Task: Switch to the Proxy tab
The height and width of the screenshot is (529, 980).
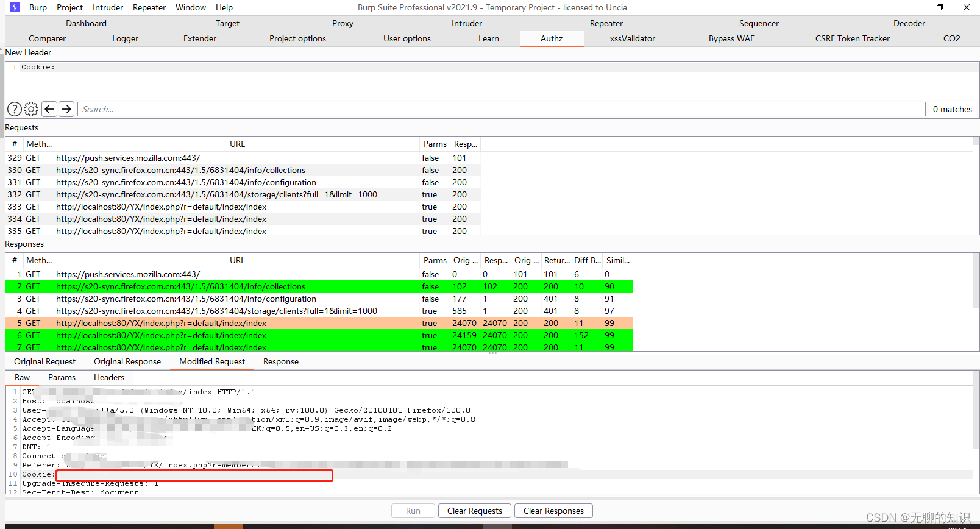Action: click(x=343, y=23)
